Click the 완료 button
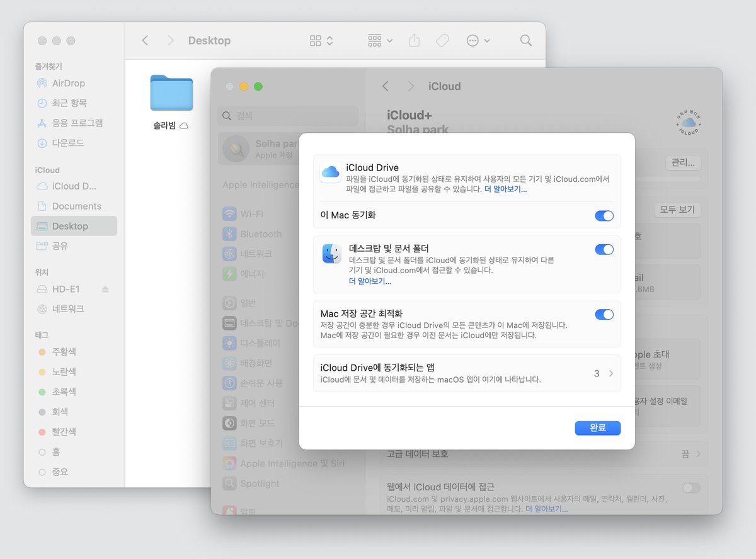 click(597, 428)
